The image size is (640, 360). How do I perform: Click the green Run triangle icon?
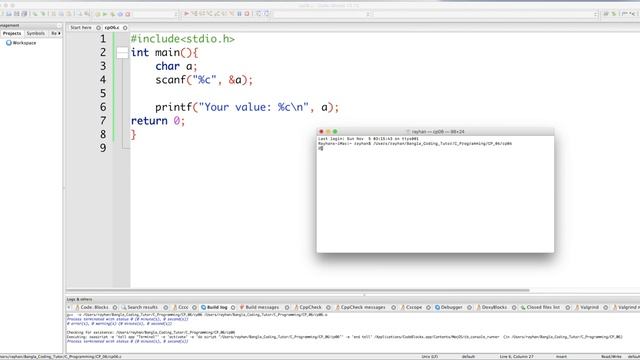click(x=105, y=14)
